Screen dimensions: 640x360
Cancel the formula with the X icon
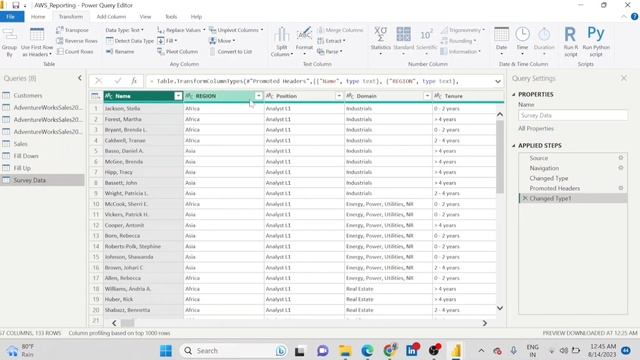tap(99, 81)
